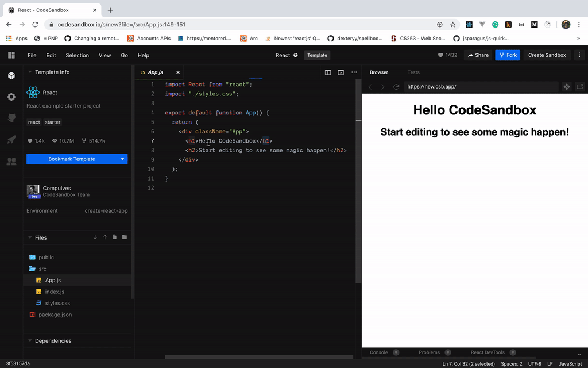Bookmark this page with the star icon
Viewport: 588px width, 368px height.
coord(452,24)
